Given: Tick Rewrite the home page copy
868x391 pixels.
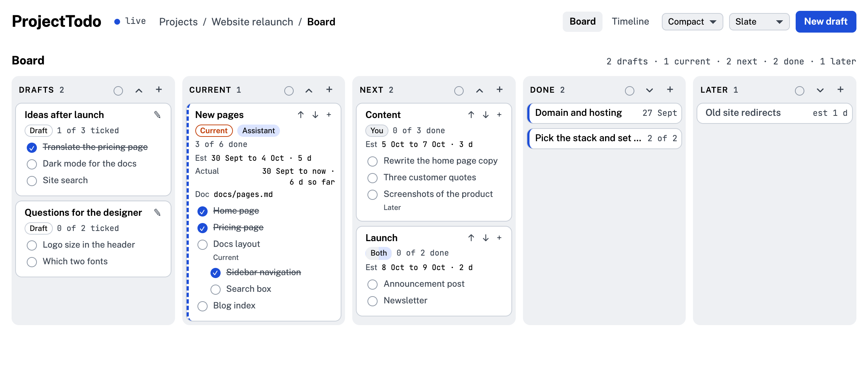Looking at the screenshot, I should [x=373, y=161].
